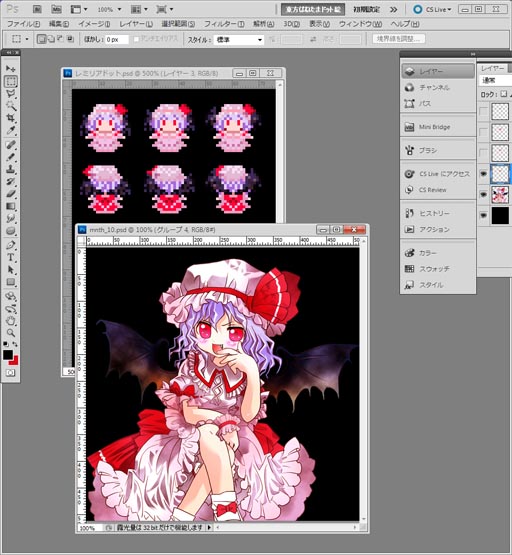512x555 pixels.
Task: Show the topmost hidden layer
Action: pyautogui.click(x=483, y=111)
